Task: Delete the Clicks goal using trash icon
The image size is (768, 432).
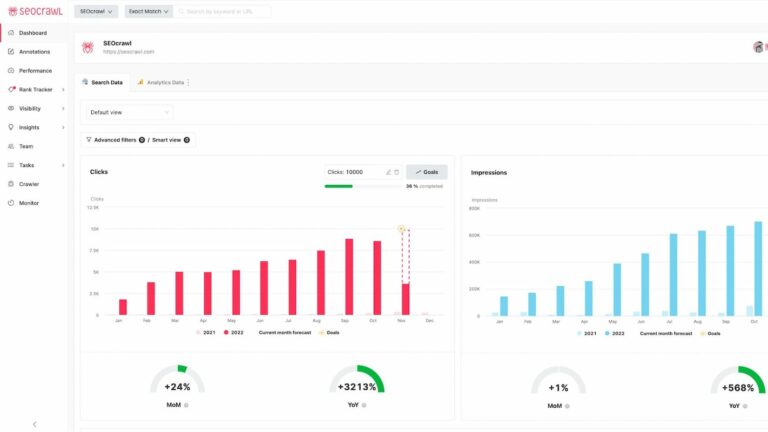Action: [x=396, y=172]
